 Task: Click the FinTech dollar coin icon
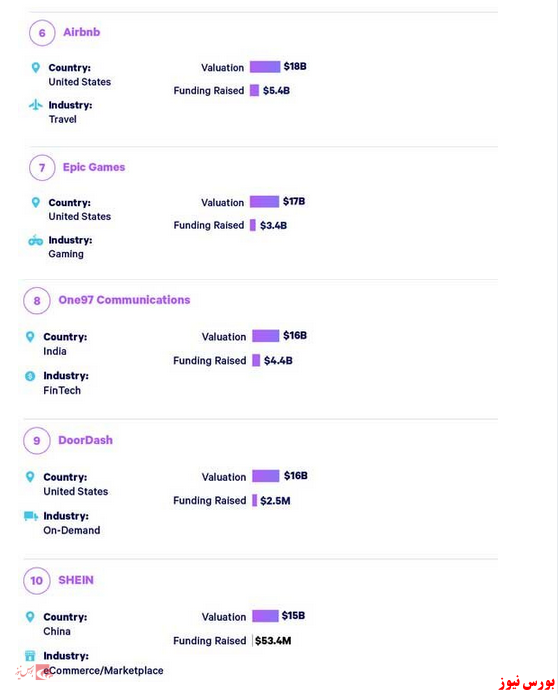tap(30, 376)
